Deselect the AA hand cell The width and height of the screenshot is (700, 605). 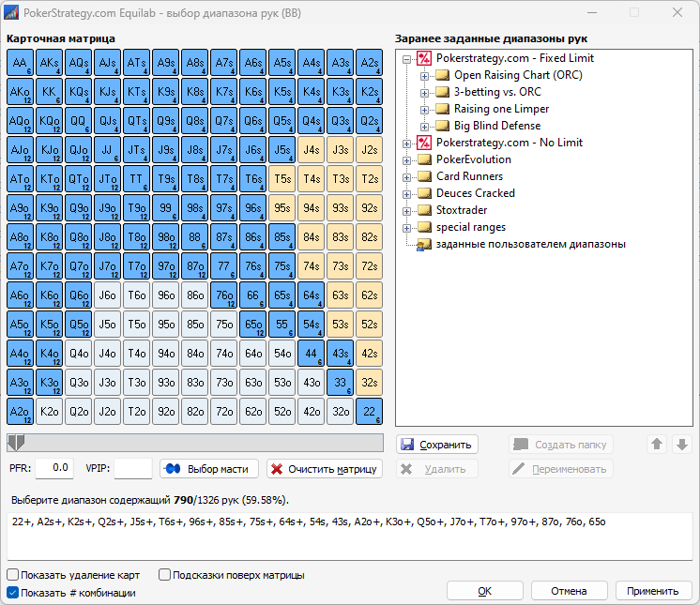click(20, 63)
